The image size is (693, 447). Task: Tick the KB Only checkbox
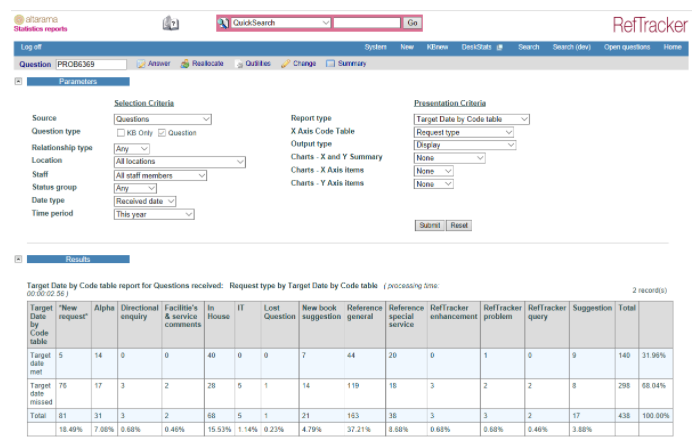(120, 132)
